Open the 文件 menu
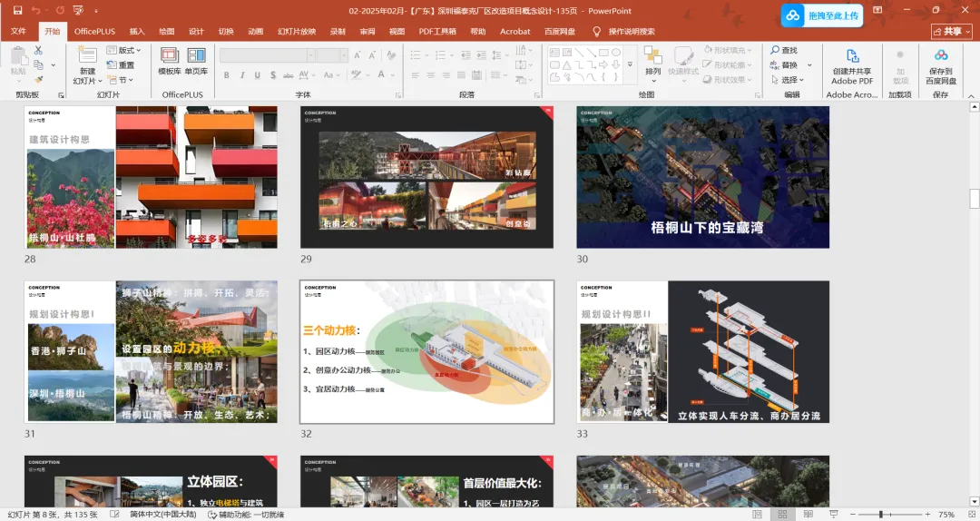The height and width of the screenshot is (521, 980). (x=19, y=31)
